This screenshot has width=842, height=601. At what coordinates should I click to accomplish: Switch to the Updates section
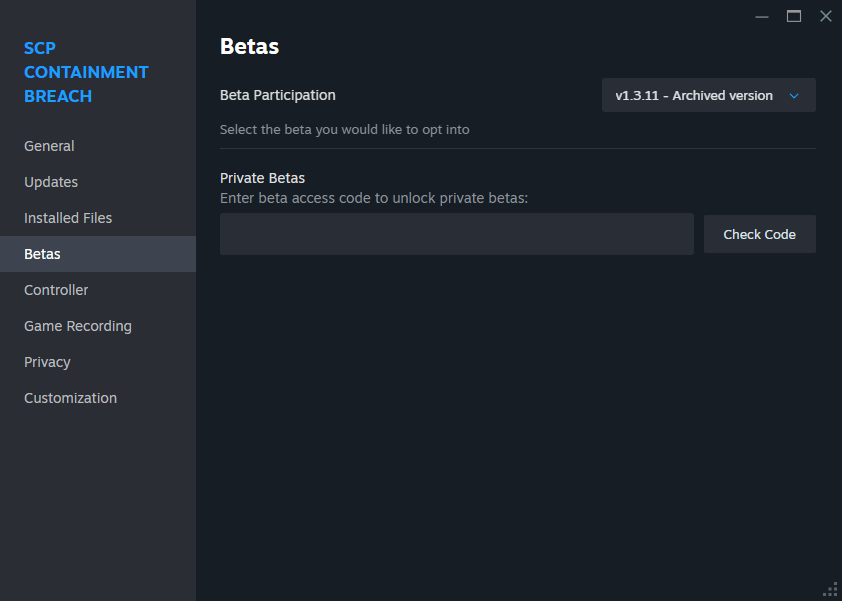click(51, 182)
